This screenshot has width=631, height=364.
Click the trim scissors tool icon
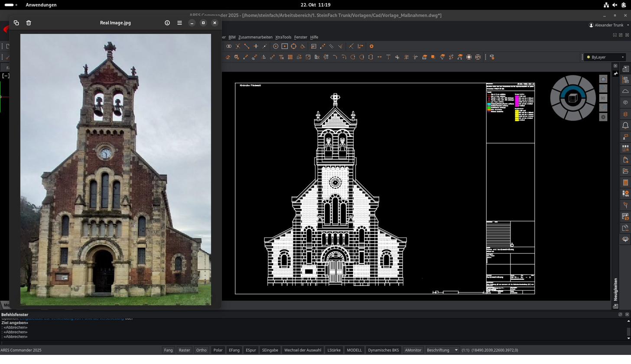397,57
